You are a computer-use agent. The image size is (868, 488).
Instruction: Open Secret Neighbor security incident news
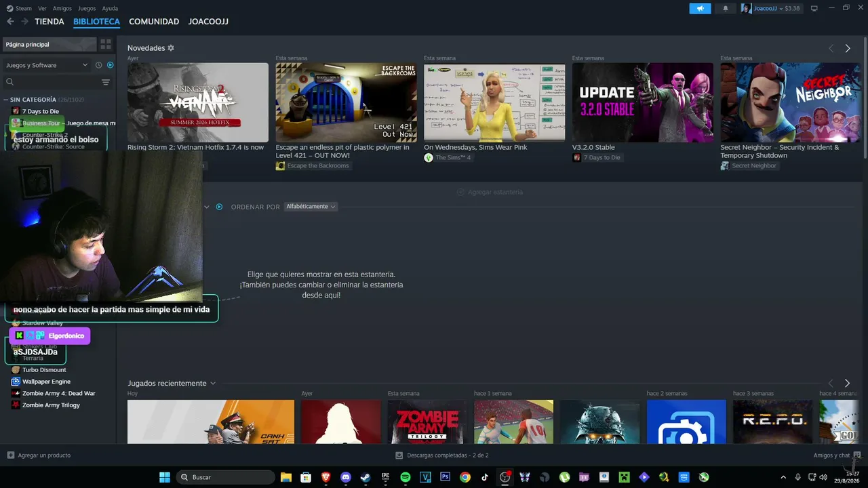coord(791,102)
